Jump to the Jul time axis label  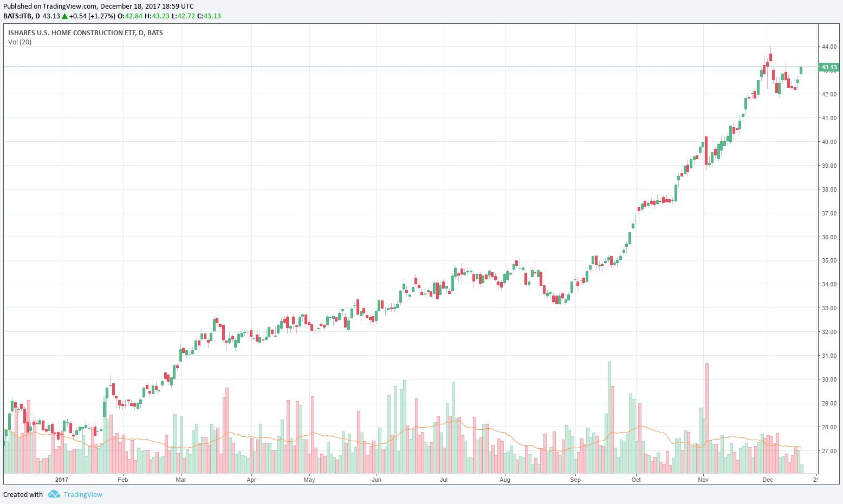coord(444,480)
